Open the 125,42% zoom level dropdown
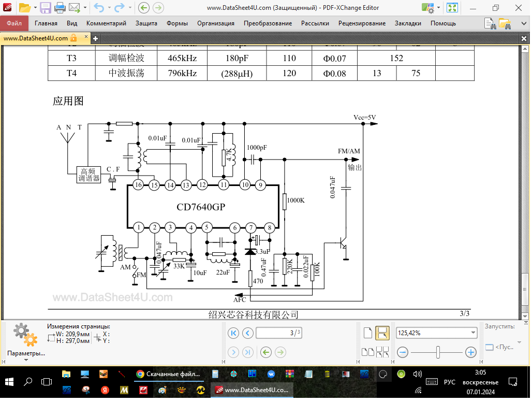This screenshot has width=532, height=402. point(473,333)
